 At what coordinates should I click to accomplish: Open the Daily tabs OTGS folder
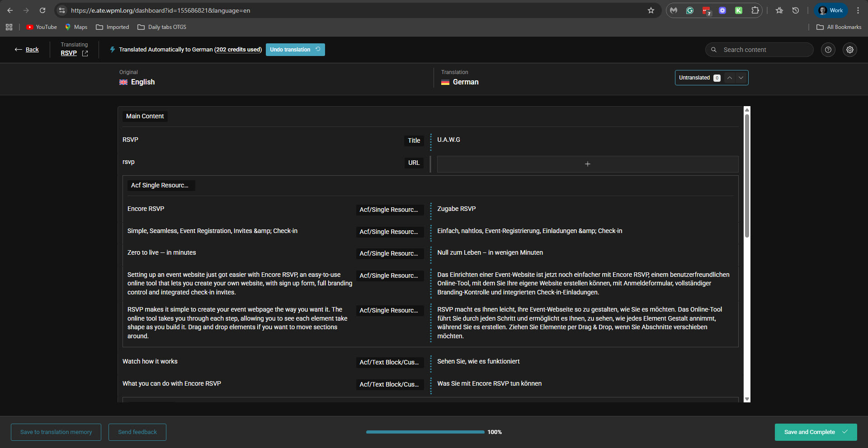coord(162,27)
